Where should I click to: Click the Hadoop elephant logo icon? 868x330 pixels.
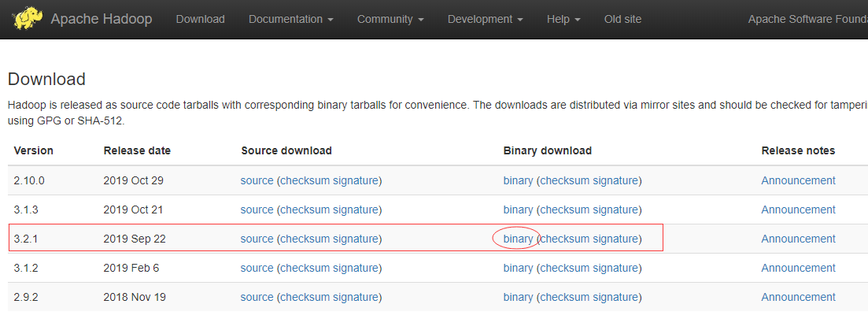point(28,18)
